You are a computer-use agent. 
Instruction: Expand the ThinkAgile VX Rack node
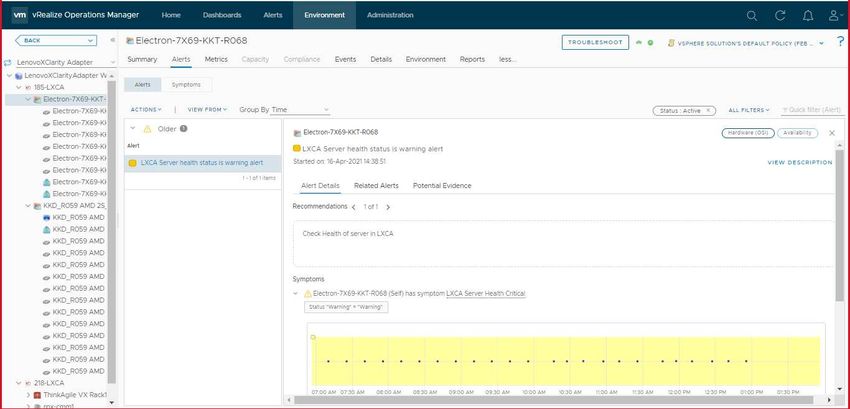(28, 395)
